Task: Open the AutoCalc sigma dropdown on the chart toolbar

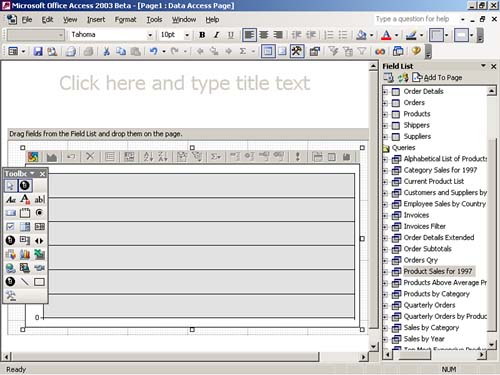Action: [216, 157]
